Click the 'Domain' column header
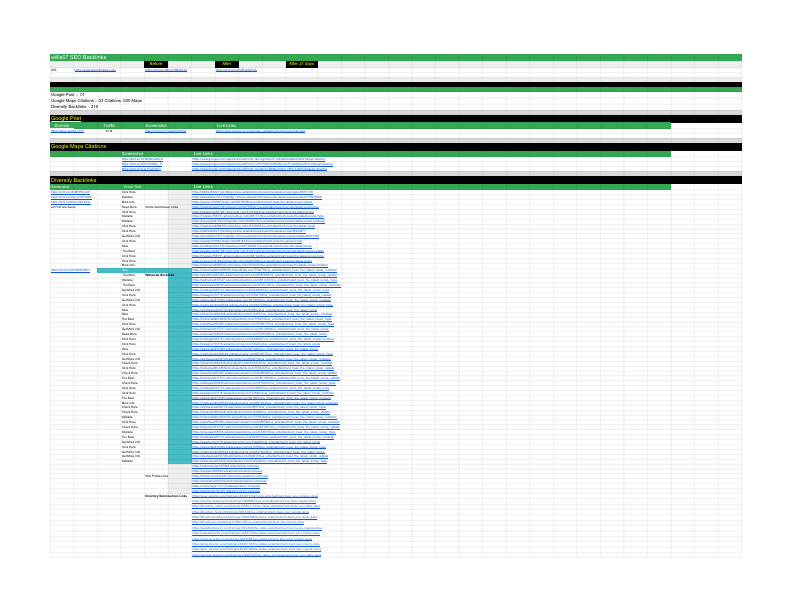Viewport: 792px width, 612px height. click(x=62, y=126)
